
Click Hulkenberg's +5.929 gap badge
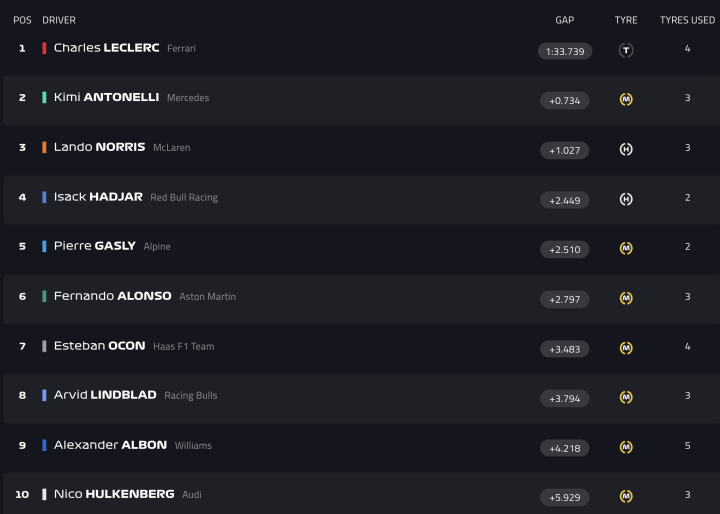coord(564,497)
